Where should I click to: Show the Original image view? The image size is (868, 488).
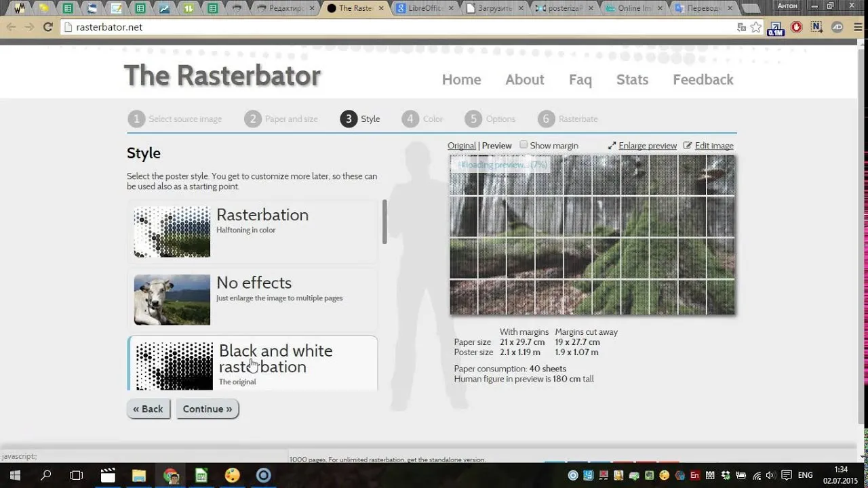coord(462,146)
